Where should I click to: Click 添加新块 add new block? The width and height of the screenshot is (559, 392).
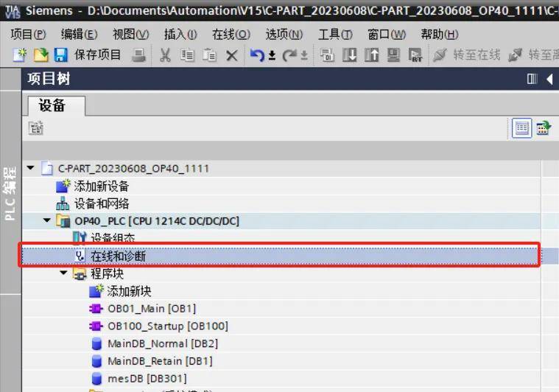coord(130,291)
